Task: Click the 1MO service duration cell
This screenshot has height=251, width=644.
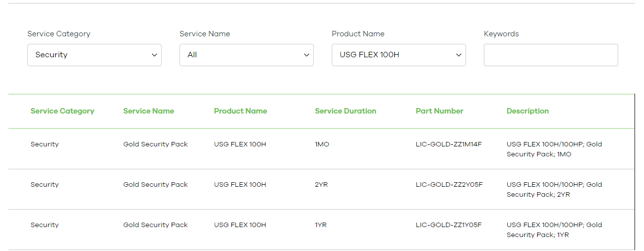Action: [322, 144]
